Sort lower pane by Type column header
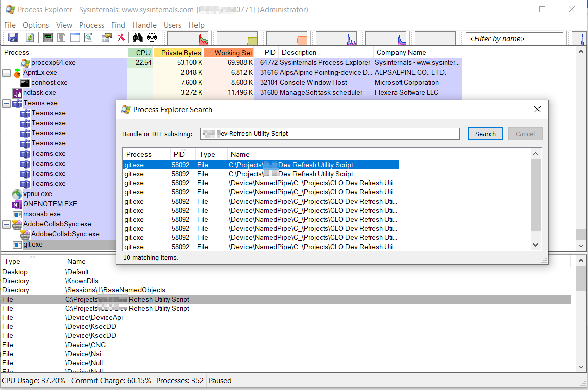 click(x=32, y=261)
